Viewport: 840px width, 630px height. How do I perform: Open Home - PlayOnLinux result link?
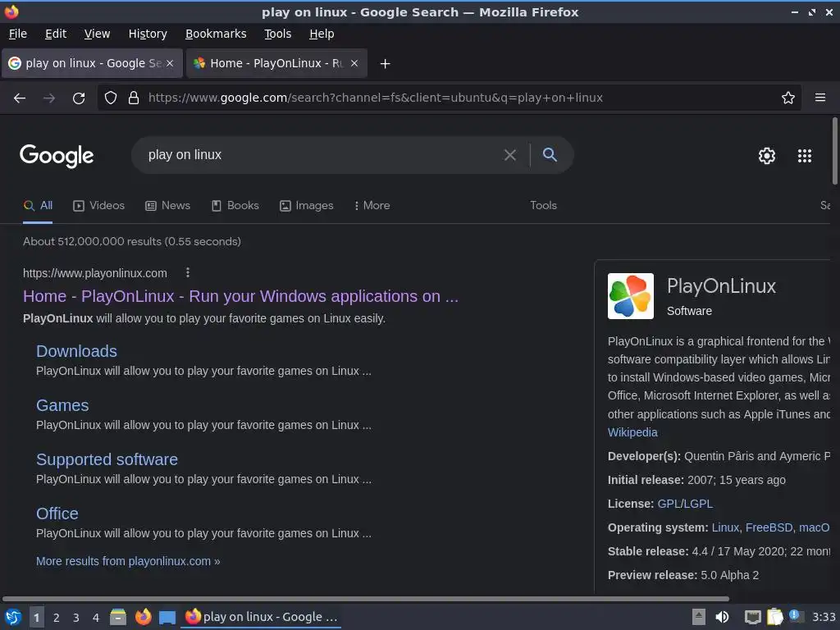[240, 296]
